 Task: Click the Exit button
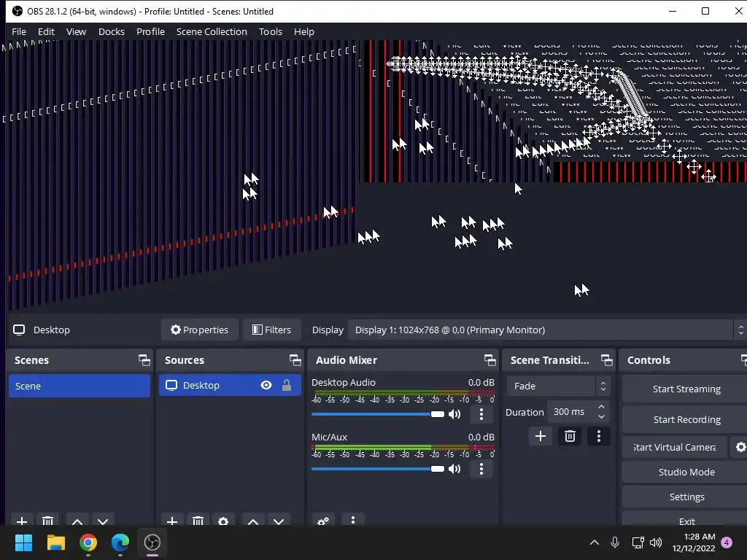pyautogui.click(x=686, y=521)
